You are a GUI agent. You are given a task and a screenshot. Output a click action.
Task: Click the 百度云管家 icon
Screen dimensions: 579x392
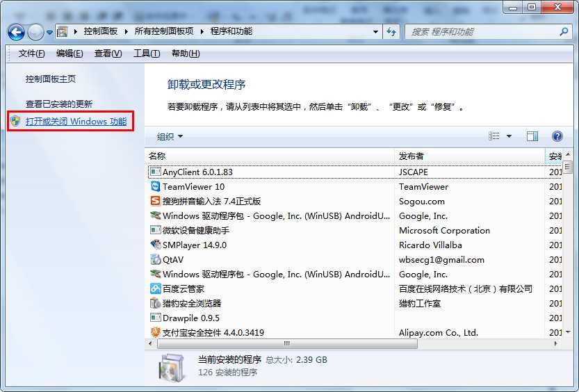[x=156, y=288]
